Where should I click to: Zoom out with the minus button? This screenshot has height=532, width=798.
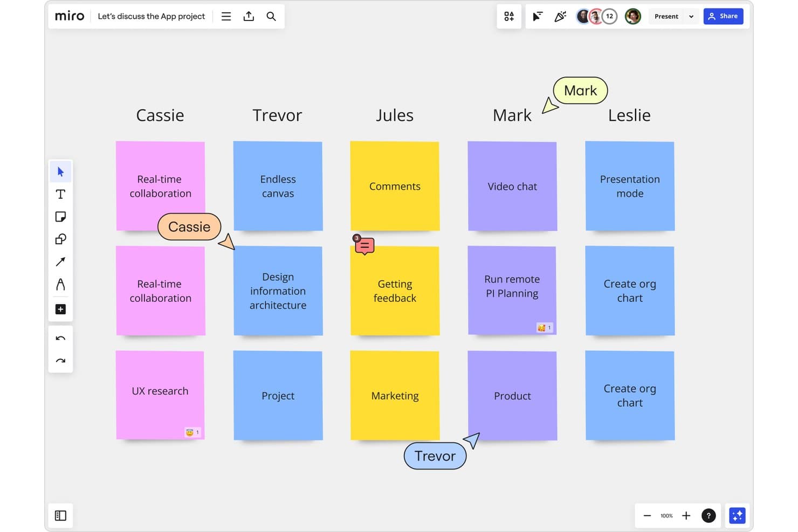[x=647, y=516]
